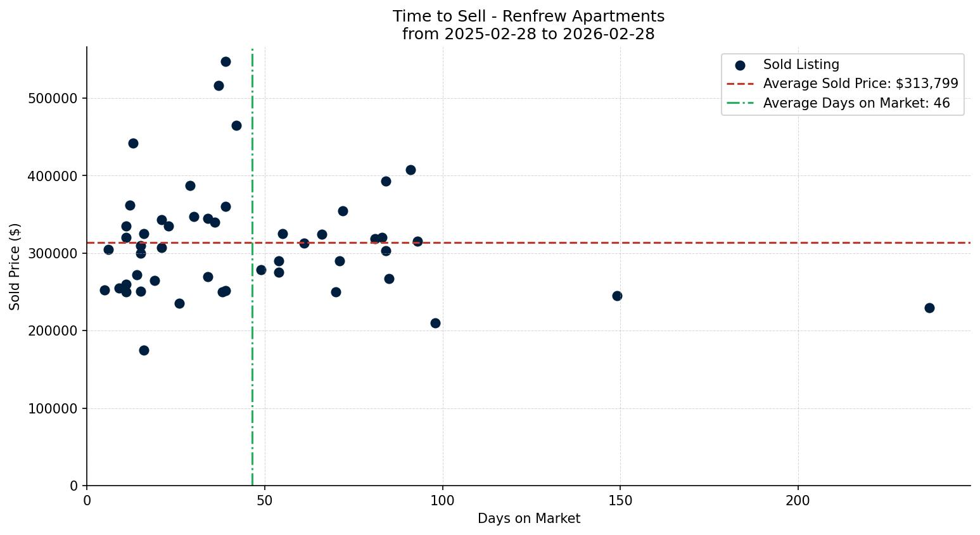Click the 'Sold Listing' legend text
Image resolution: width=980 pixels, height=535 pixels.
(801, 65)
